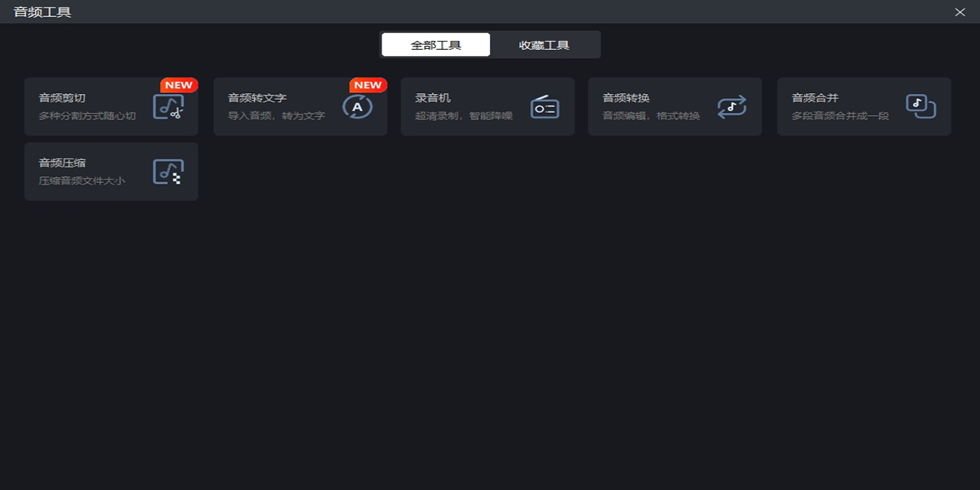This screenshot has height=490, width=980.
Task: Click the audio compress icon
Action: (168, 171)
